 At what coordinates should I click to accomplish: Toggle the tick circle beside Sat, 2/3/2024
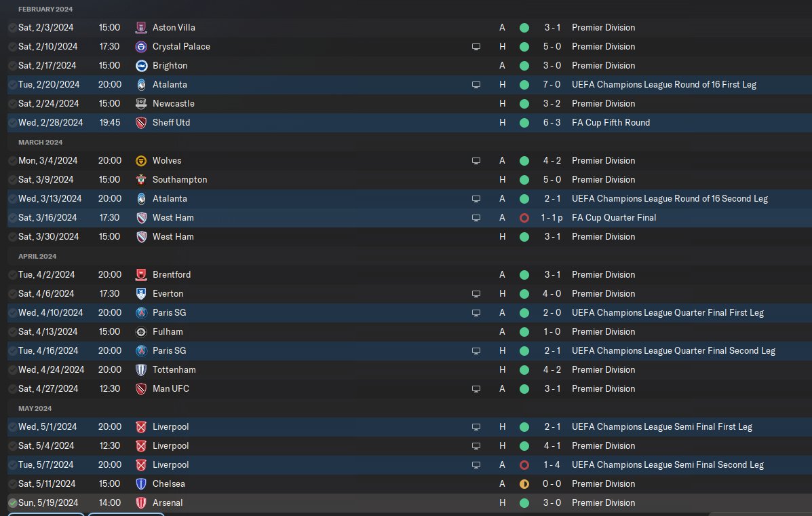tap(13, 28)
